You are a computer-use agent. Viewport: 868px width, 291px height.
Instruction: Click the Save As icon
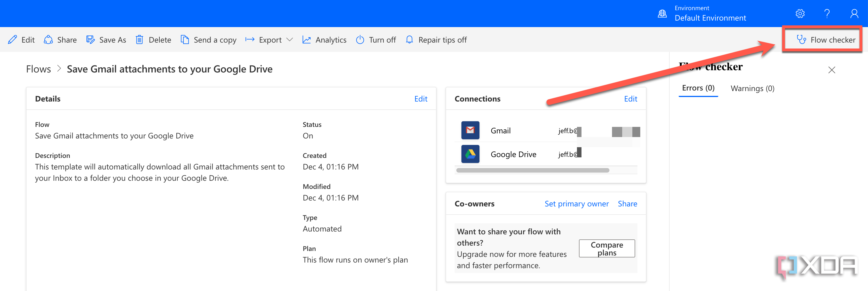pos(90,39)
